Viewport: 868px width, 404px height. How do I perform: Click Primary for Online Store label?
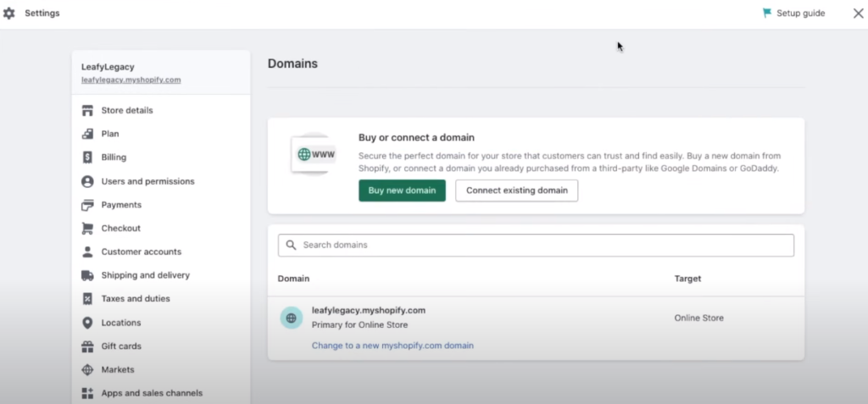coord(359,325)
